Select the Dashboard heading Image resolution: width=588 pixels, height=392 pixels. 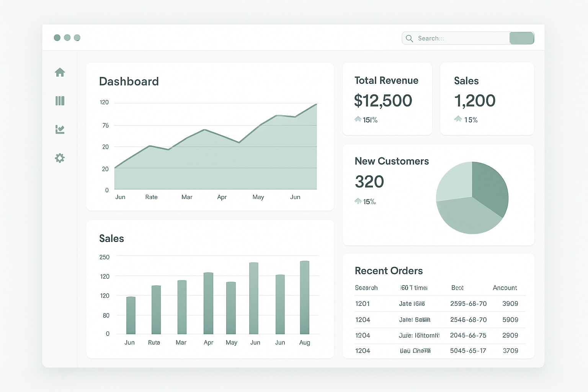129,82
